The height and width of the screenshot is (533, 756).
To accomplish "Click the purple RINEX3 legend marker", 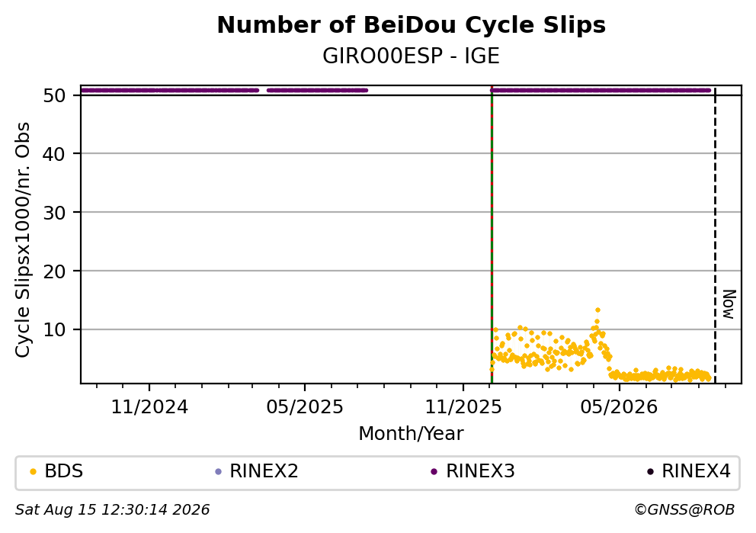I will [434, 472].
